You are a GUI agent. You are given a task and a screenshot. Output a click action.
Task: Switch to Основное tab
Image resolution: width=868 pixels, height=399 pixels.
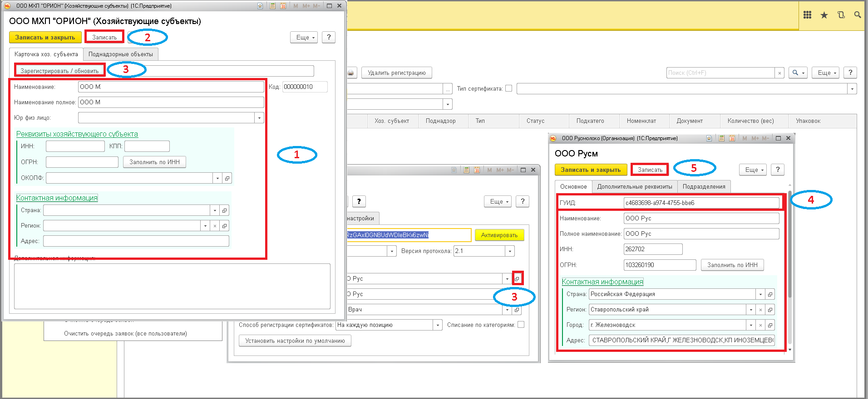click(x=573, y=186)
